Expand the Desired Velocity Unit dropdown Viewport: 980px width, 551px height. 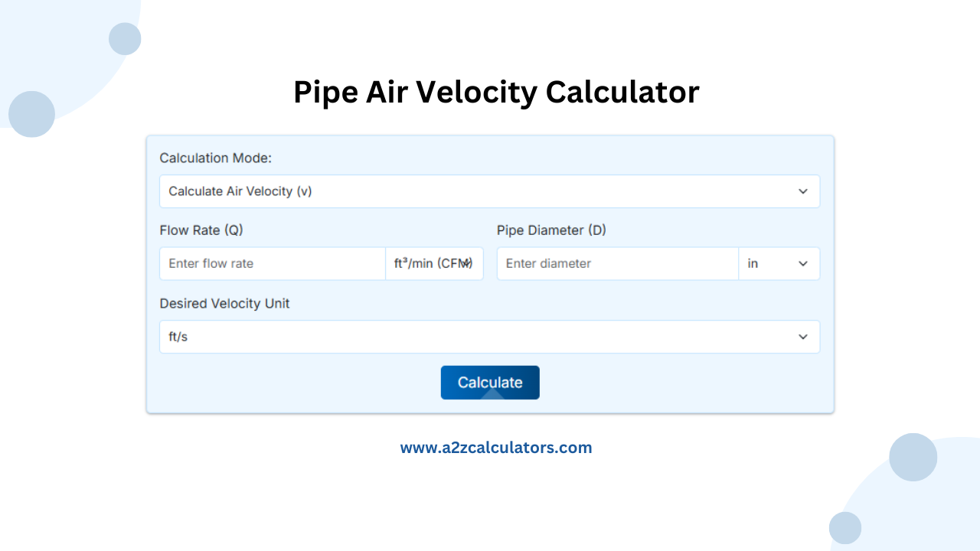pyautogui.click(x=490, y=337)
